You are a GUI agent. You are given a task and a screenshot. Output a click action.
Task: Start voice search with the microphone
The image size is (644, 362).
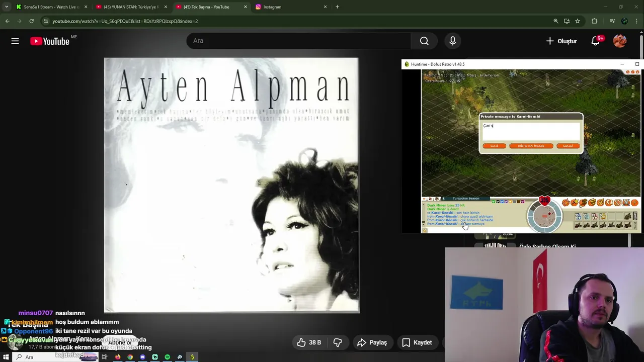(x=452, y=41)
